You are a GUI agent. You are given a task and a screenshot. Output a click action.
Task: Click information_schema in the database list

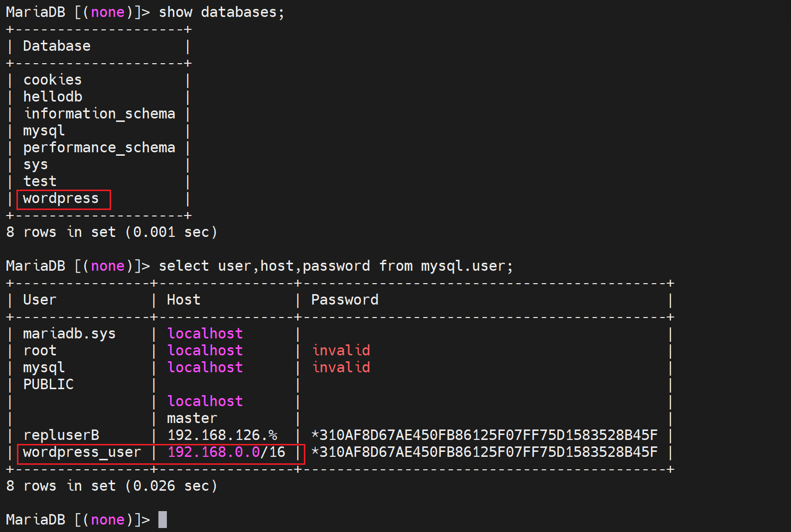coord(100,113)
